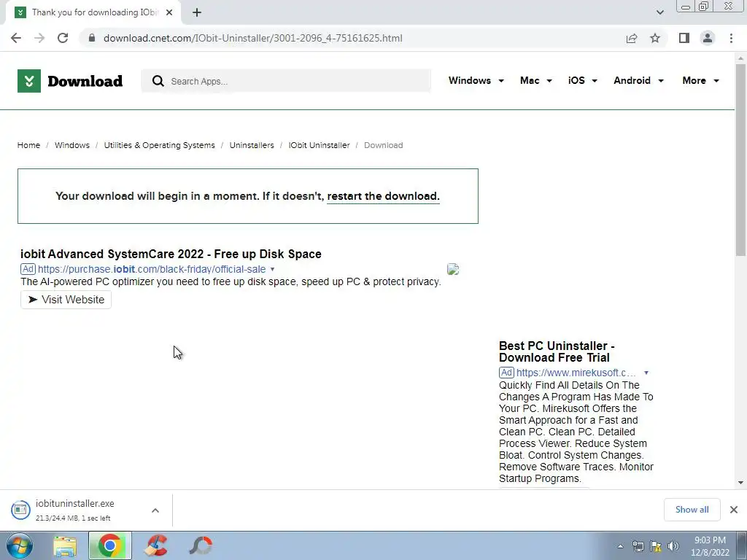Open the Windows breadcrumb link
Image resolution: width=747 pixels, height=560 pixels.
click(x=72, y=145)
